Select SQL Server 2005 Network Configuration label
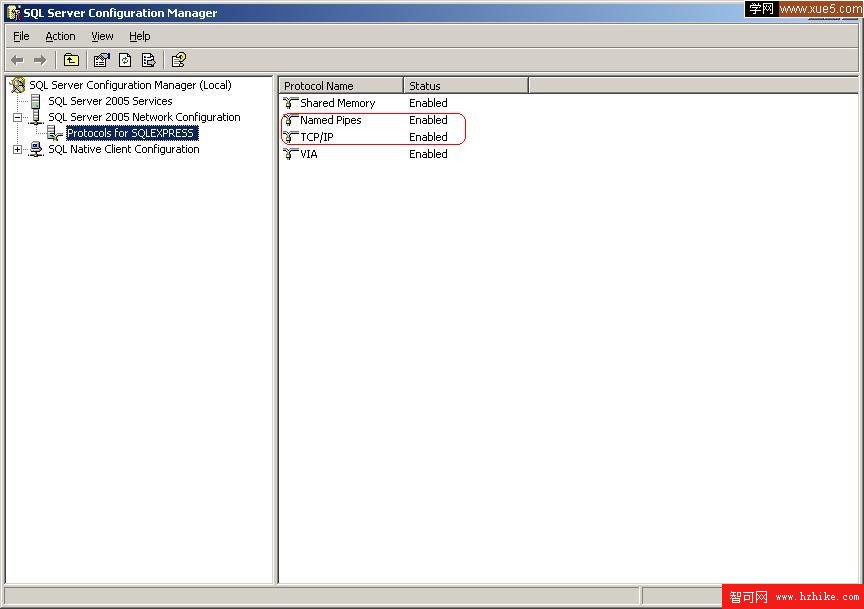Image resolution: width=864 pixels, height=609 pixels. 144,117
